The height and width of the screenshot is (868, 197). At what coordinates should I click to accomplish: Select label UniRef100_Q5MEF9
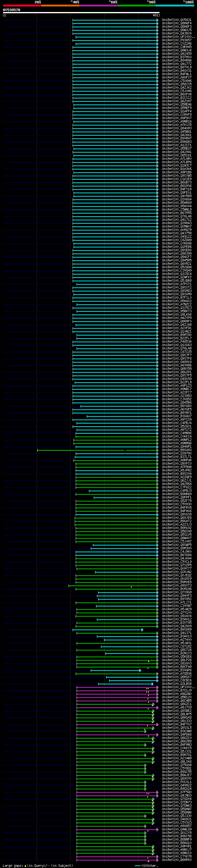176,108
